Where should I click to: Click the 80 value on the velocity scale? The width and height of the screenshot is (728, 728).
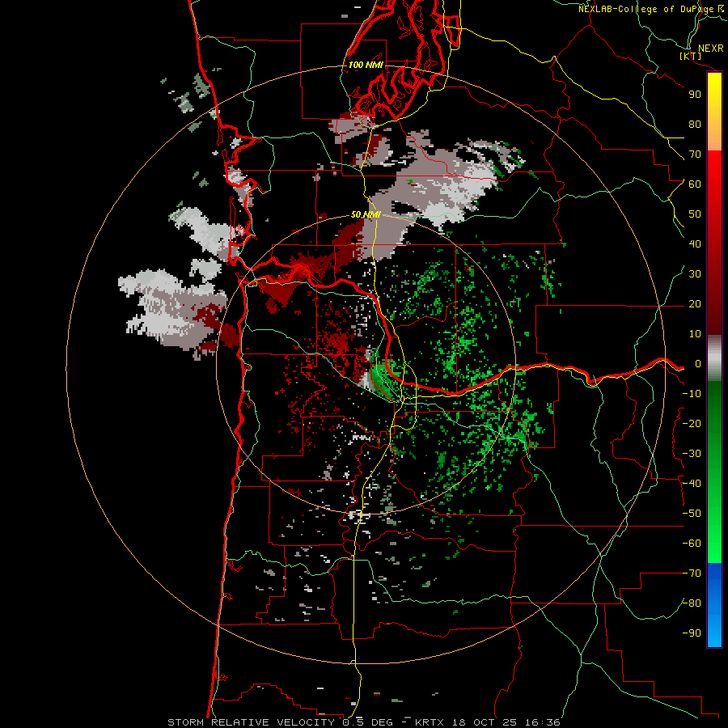click(x=695, y=125)
